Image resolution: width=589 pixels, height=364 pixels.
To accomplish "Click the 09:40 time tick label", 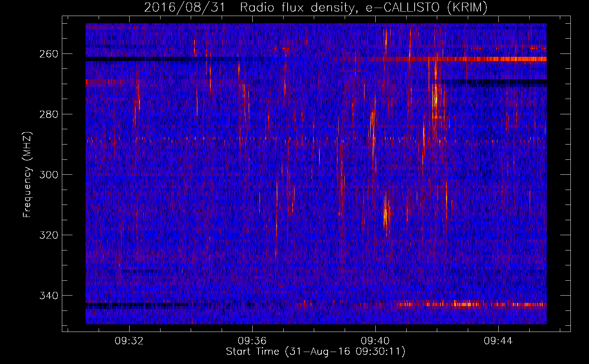I will coord(375,341).
